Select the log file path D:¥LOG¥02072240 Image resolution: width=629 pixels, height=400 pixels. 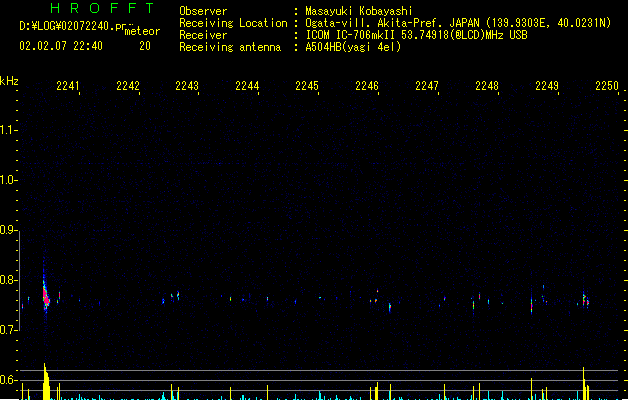(x=67, y=26)
